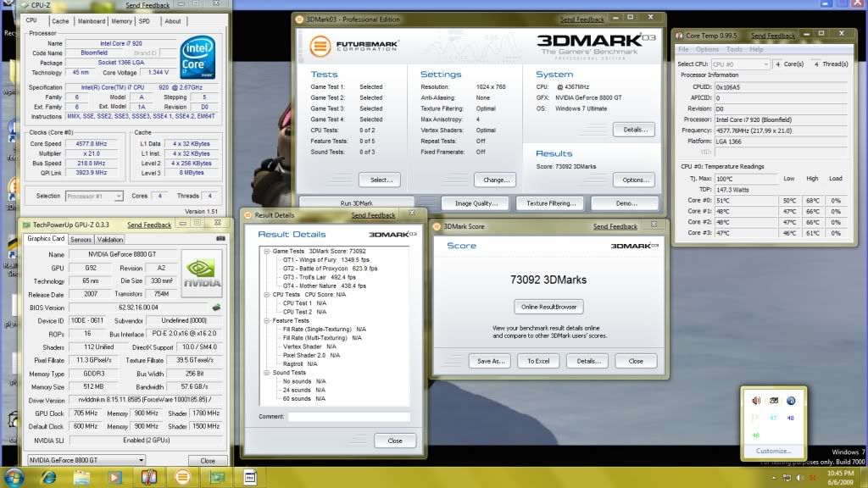Click the GPU-Z camera screenshot icon
868x488 pixels.
pyautogui.click(x=220, y=238)
